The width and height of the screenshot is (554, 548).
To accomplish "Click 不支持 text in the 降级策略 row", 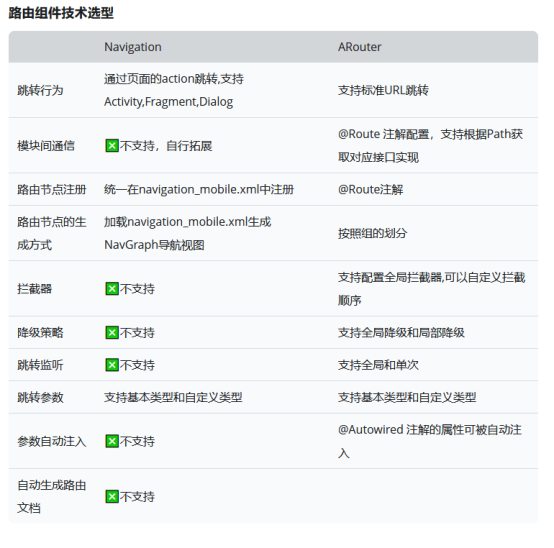I will tap(137, 332).
